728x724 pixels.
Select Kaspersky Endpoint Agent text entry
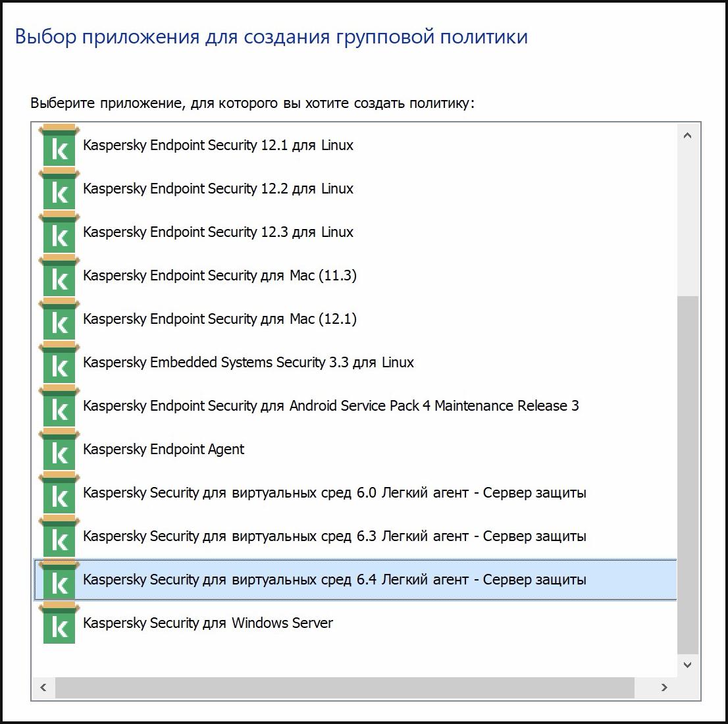point(163,449)
